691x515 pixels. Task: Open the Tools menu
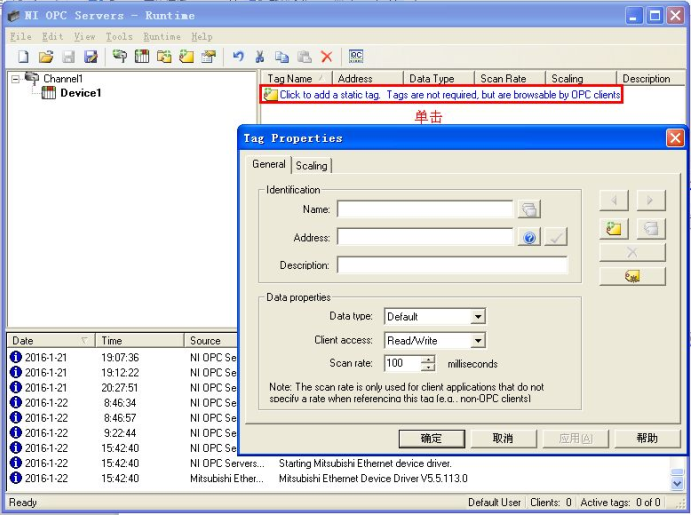click(x=119, y=37)
